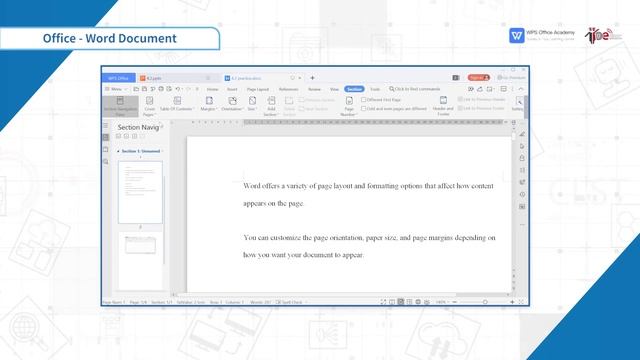Open the zoom percentage dropdown
The height and width of the screenshot is (360, 640).
(442, 302)
